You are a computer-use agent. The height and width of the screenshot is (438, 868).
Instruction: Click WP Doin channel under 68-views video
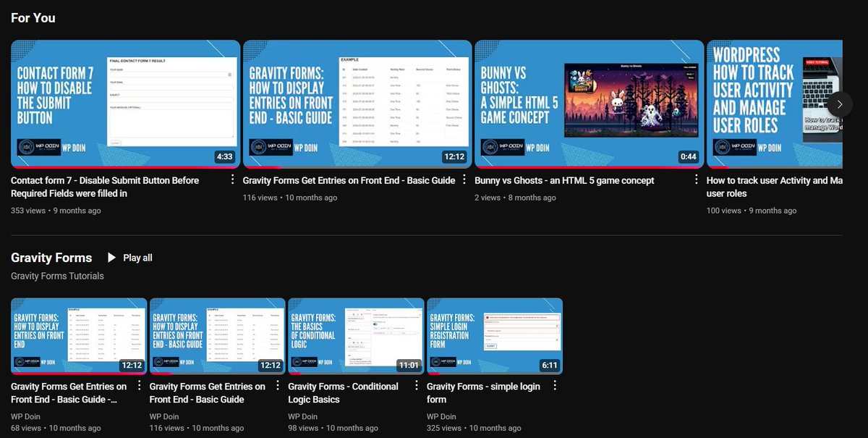(25, 416)
